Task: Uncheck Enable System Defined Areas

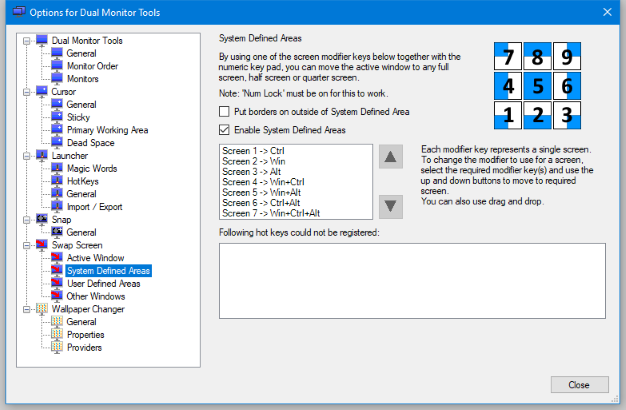Action: [x=224, y=130]
